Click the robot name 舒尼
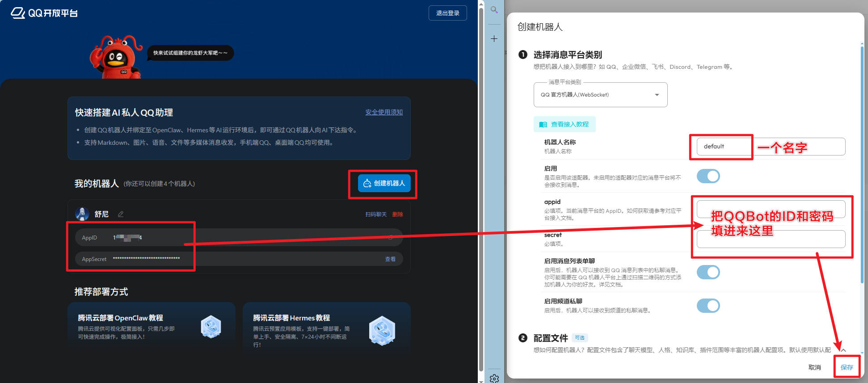Image resolution: width=868 pixels, height=383 pixels. pos(101,214)
